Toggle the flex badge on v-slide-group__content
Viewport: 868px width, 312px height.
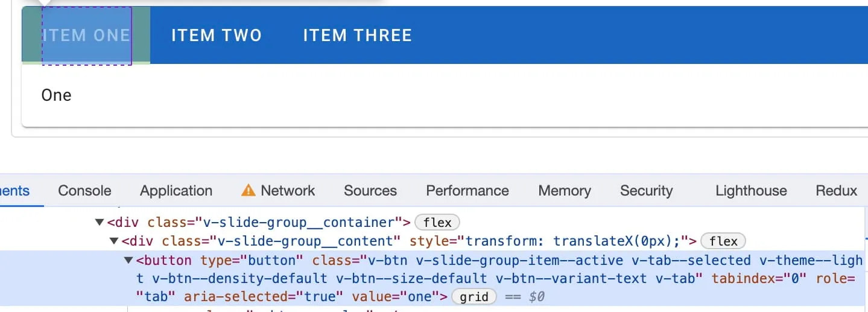click(723, 241)
